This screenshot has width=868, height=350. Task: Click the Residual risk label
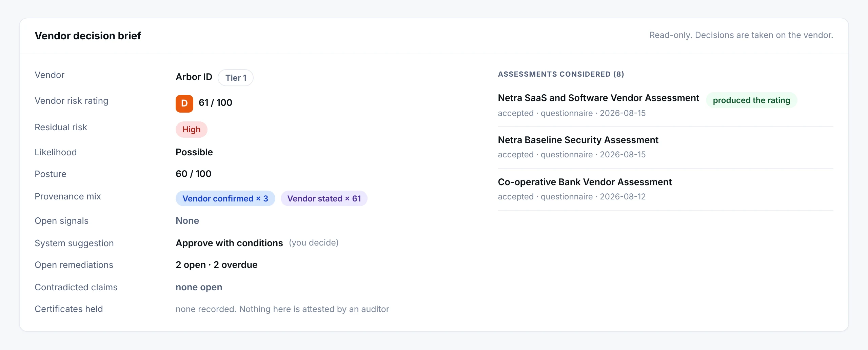61,127
